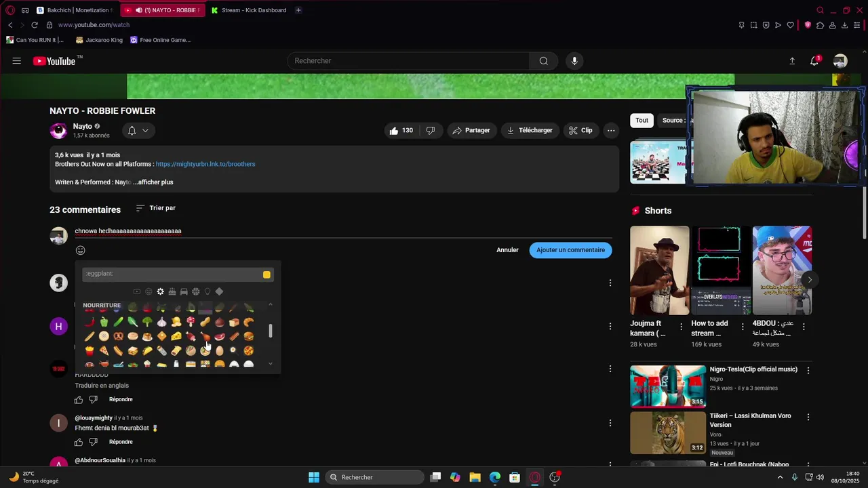The width and height of the screenshot is (868, 488).
Task: Expand the notification bell subscription dropdown
Action: click(139, 131)
